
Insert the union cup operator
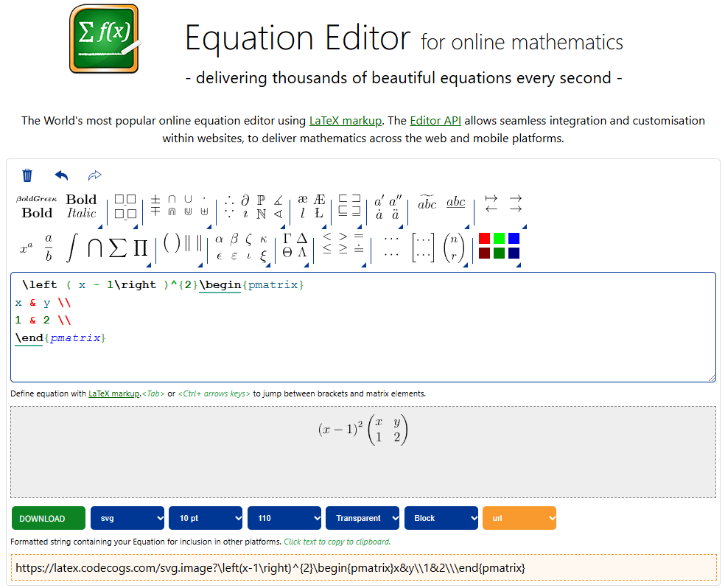[x=188, y=199]
